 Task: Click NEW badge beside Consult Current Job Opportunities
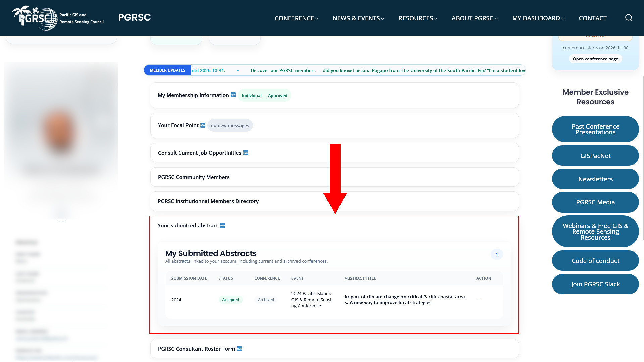pos(246,153)
